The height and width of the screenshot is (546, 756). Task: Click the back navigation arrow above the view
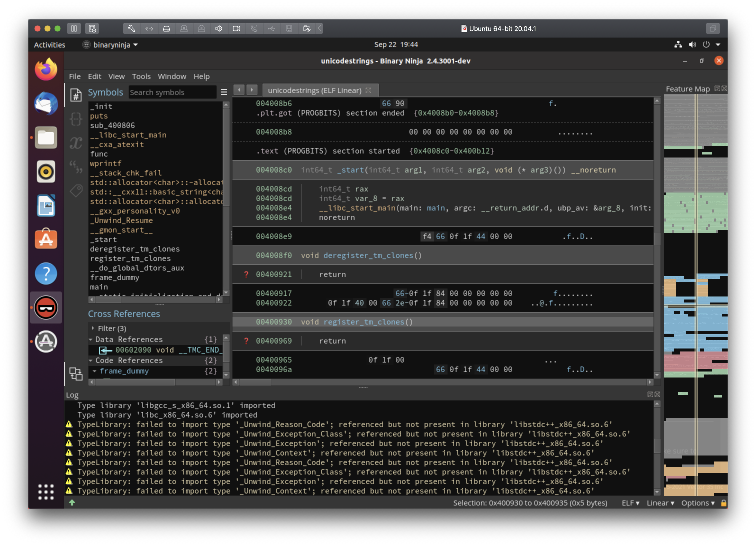[239, 90]
